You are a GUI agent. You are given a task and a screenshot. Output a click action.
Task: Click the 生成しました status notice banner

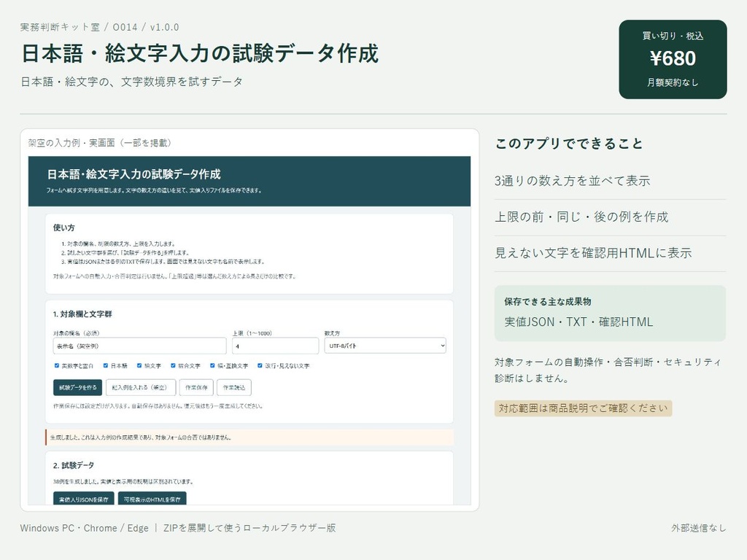tap(249, 437)
